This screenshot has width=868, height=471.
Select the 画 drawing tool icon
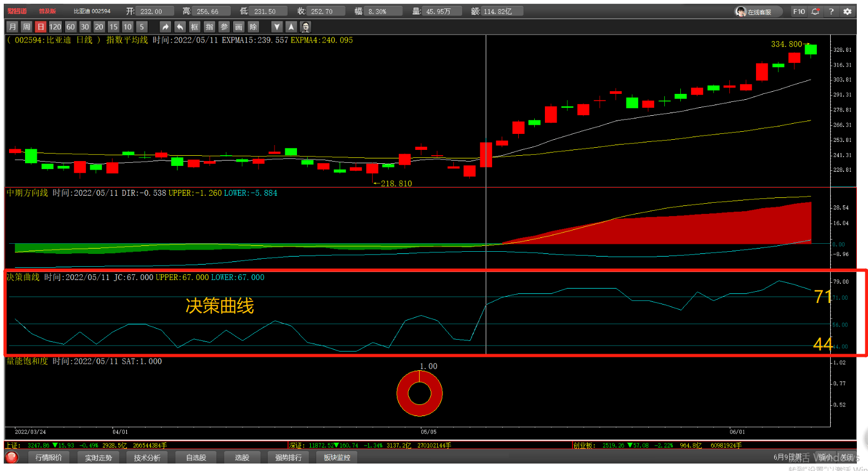(x=238, y=27)
